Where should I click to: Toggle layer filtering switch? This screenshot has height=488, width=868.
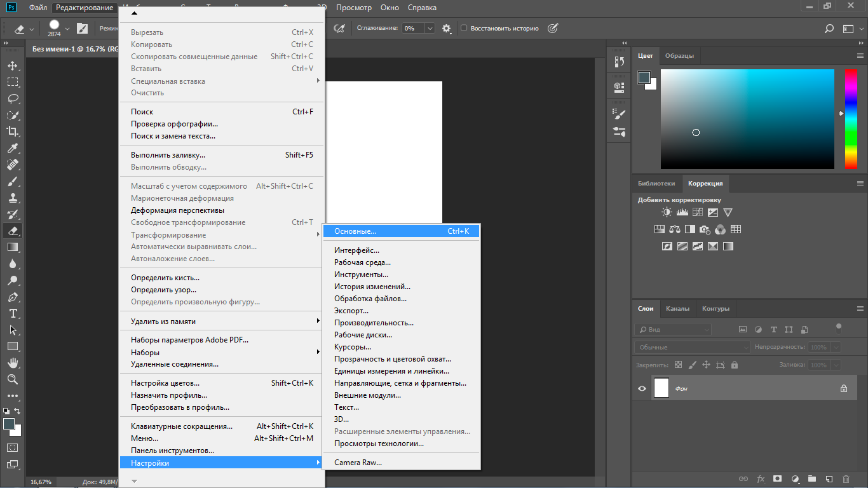[839, 329]
